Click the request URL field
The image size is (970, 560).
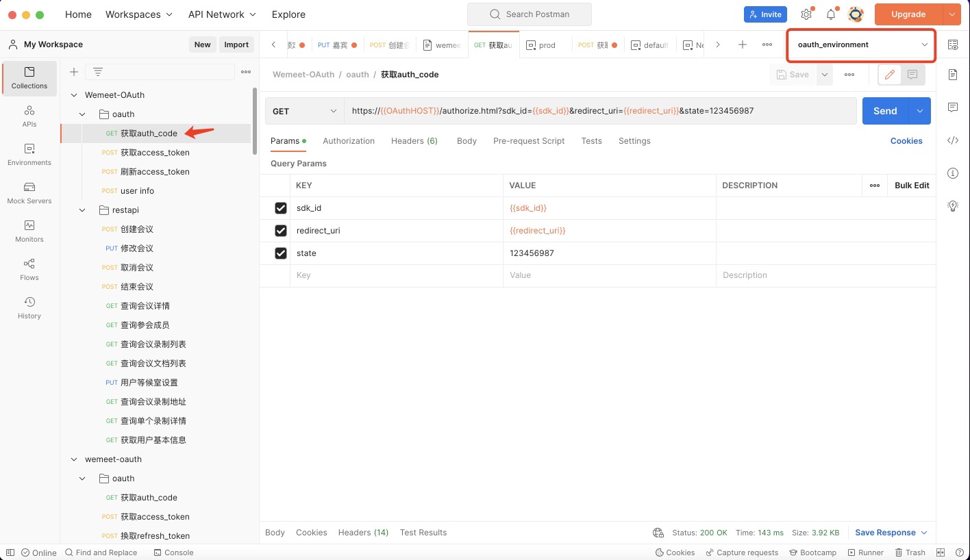pyautogui.click(x=600, y=111)
